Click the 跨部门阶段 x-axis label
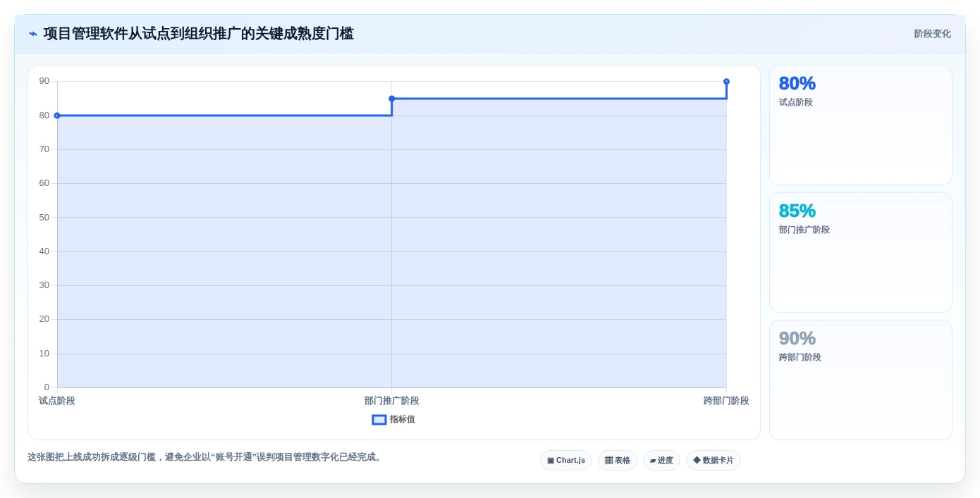Viewport: 980px width, 498px height. 726,401
